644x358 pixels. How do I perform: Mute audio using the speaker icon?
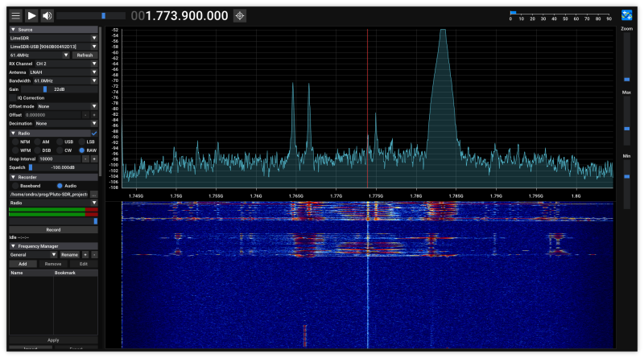tap(47, 16)
